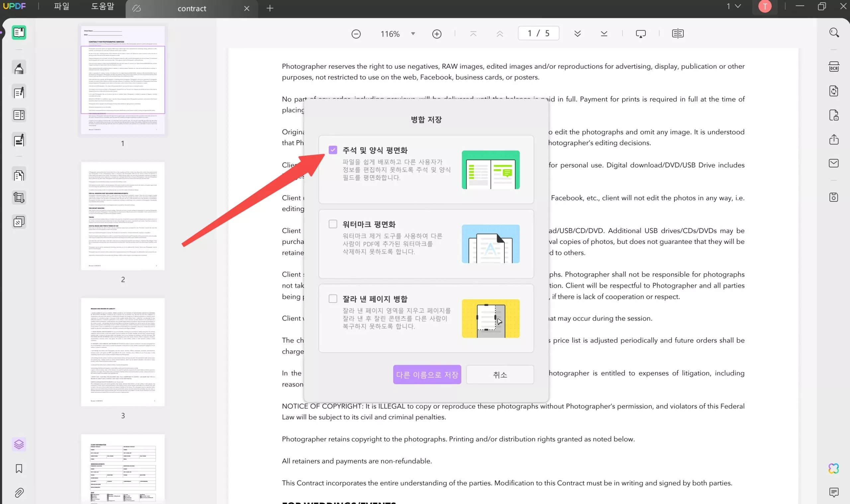Screen dimensions: 850x504
Task: Open the user account avatar T
Action: point(765,6)
